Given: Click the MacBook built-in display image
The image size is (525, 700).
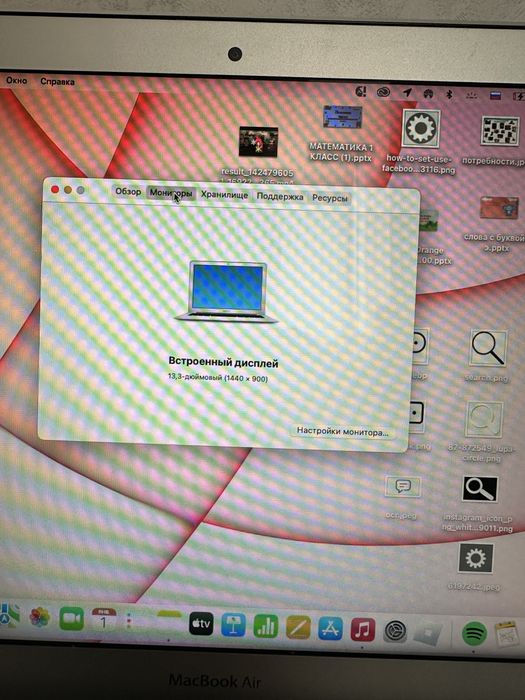Looking at the screenshot, I should point(227,292).
